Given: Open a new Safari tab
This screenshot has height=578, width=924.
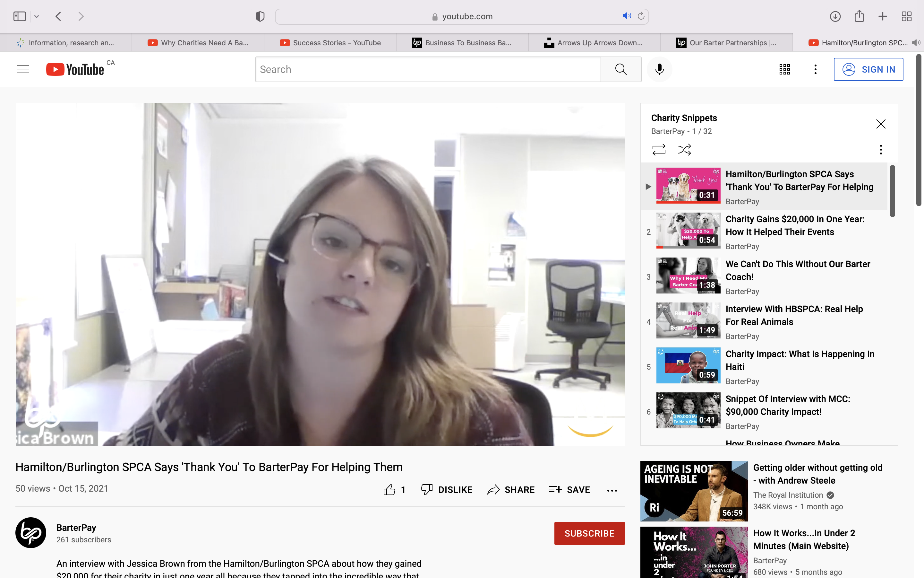Looking at the screenshot, I should (883, 16).
